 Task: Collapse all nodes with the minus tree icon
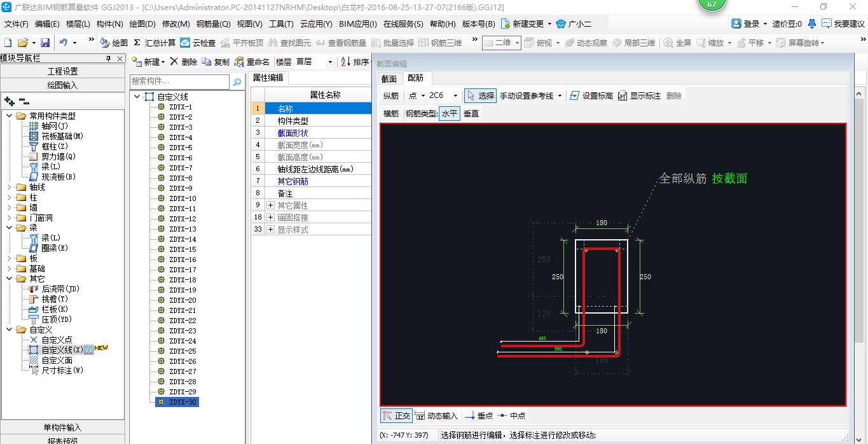(x=24, y=101)
